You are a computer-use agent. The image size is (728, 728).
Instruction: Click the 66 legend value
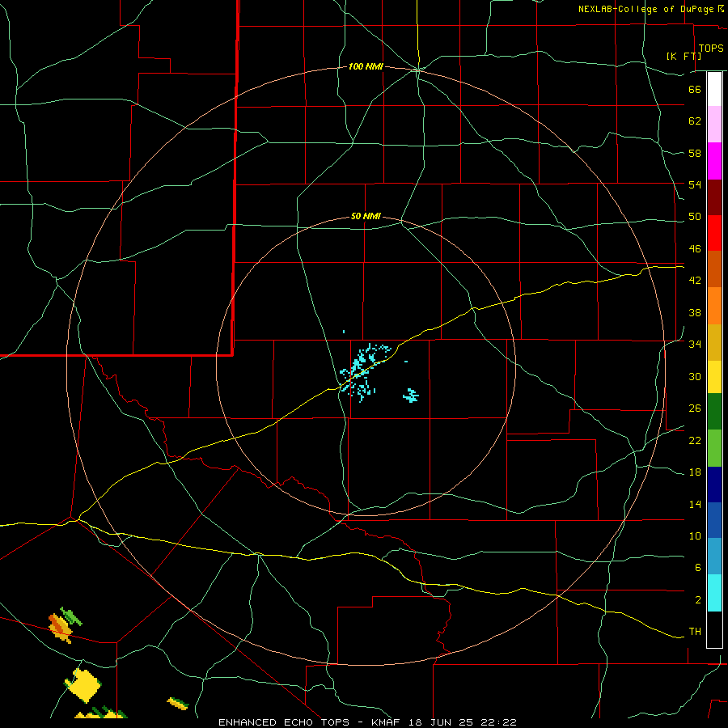click(x=695, y=90)
